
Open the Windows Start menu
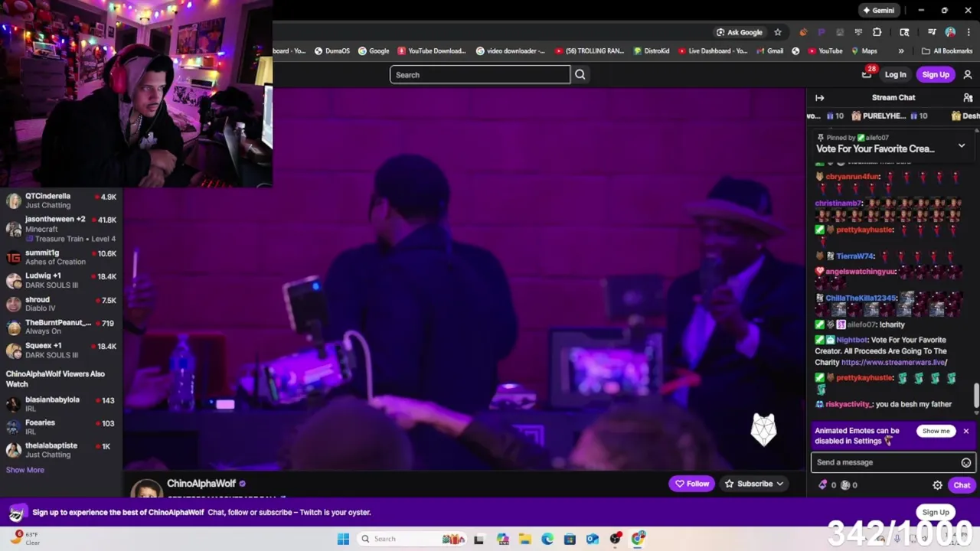pos(343,539)
